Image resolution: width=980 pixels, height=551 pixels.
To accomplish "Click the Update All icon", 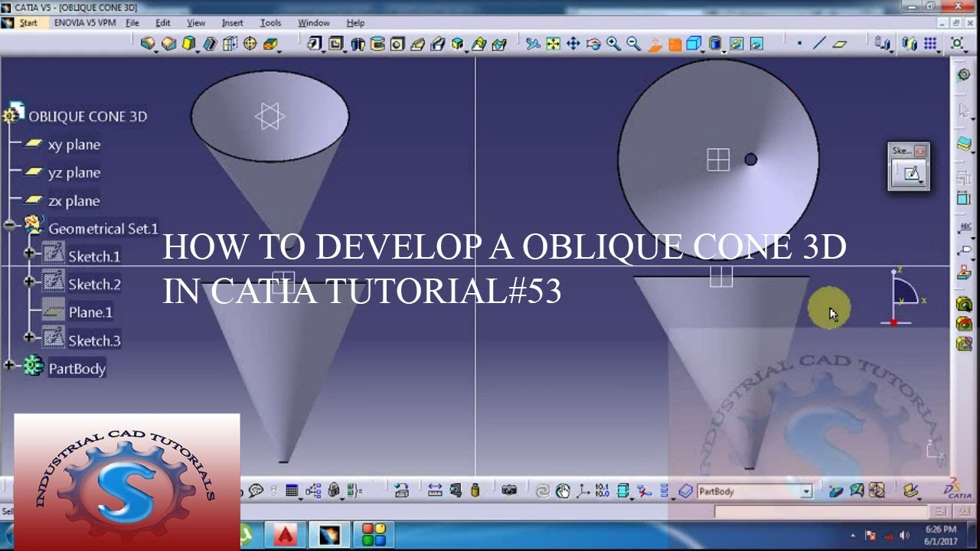I will coord(543,491).
